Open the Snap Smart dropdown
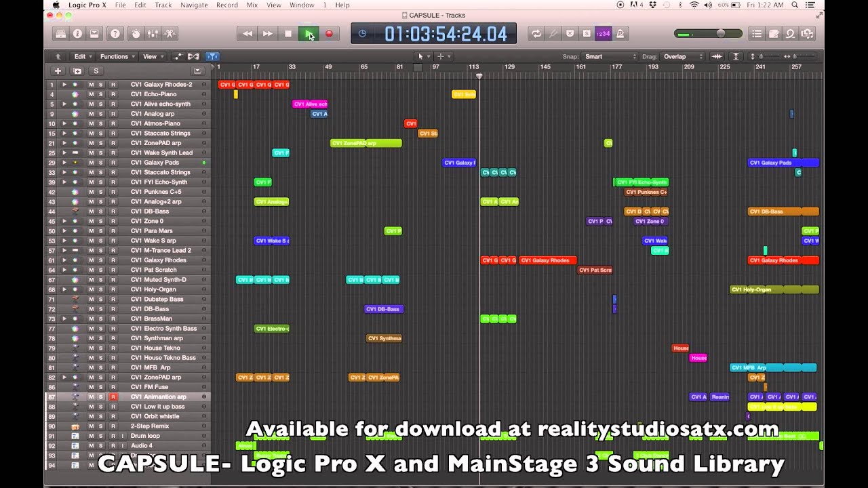 click(610, 56)
